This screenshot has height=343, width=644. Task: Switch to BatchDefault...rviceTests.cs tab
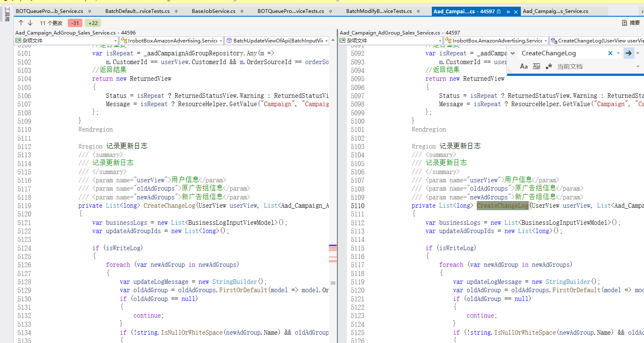[137, 11]
